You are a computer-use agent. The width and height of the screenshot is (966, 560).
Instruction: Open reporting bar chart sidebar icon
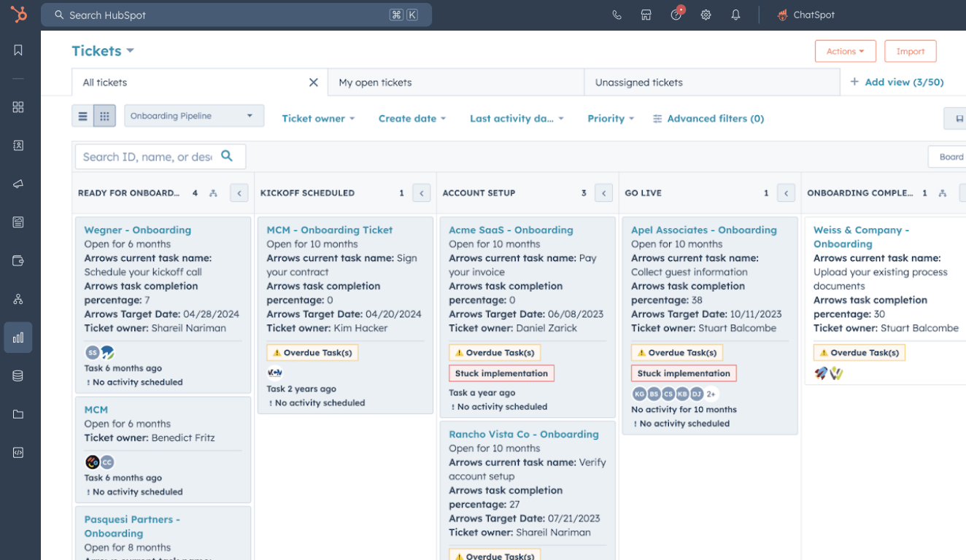tap(18, 338)
